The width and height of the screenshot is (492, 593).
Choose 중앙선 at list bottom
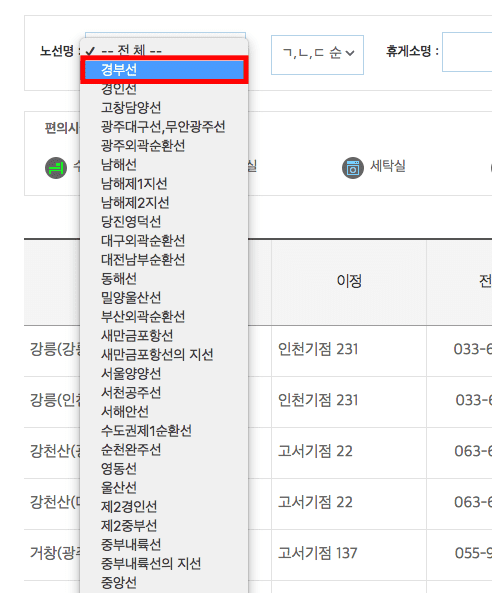click(x=164, y=582)
